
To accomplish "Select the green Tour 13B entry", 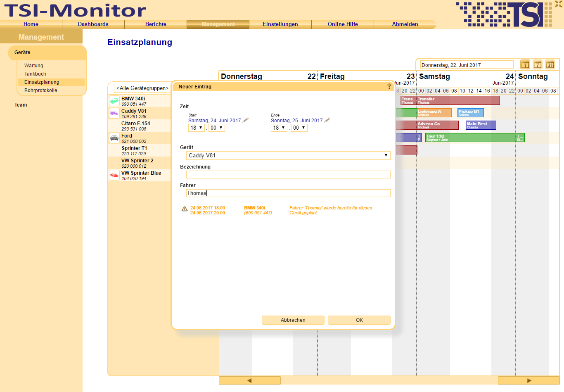I will pos(471,138).
